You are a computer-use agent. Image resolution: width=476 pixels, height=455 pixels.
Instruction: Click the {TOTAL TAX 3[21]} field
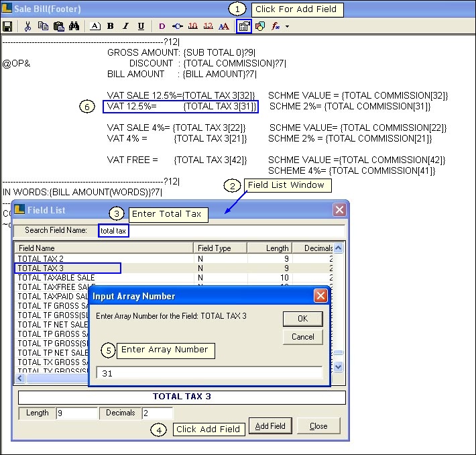(x=211, y=139)
